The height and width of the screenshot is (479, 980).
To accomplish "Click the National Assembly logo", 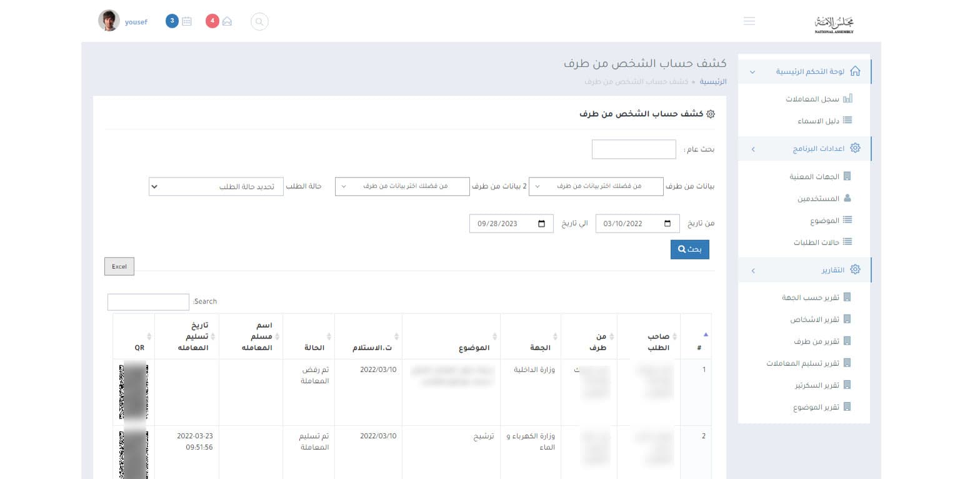I will pos(834,23).
